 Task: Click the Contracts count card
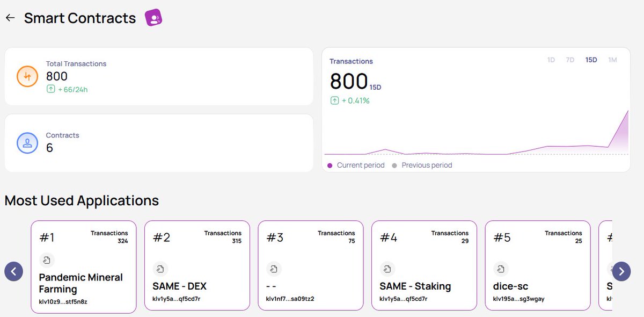pyautogui.click(x=159, y=143)
